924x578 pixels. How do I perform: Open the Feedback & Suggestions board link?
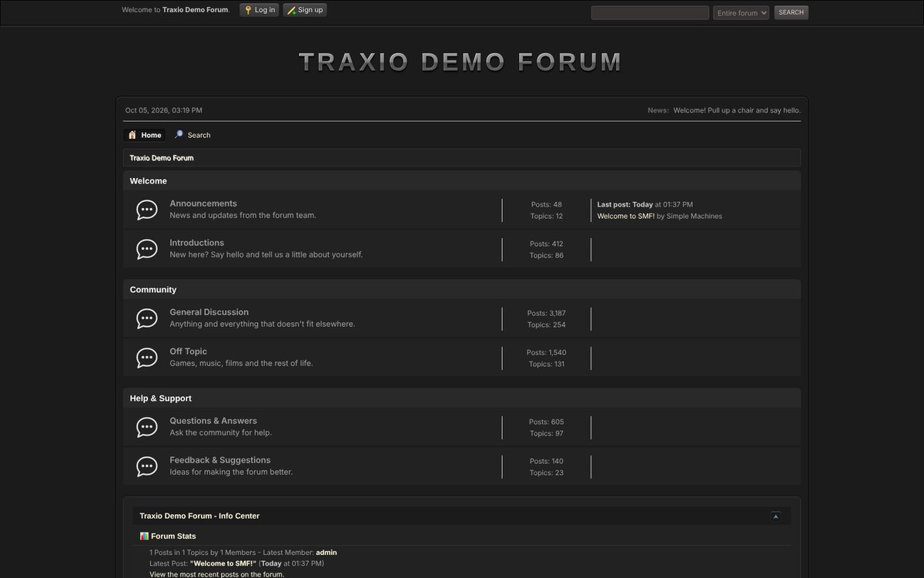pyautogui.click(x=220, y=460)
